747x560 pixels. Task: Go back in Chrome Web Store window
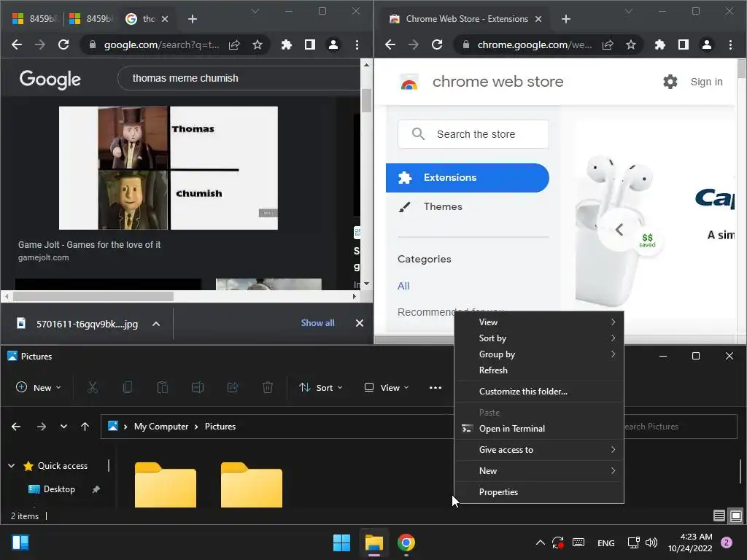tap(390, 44)
